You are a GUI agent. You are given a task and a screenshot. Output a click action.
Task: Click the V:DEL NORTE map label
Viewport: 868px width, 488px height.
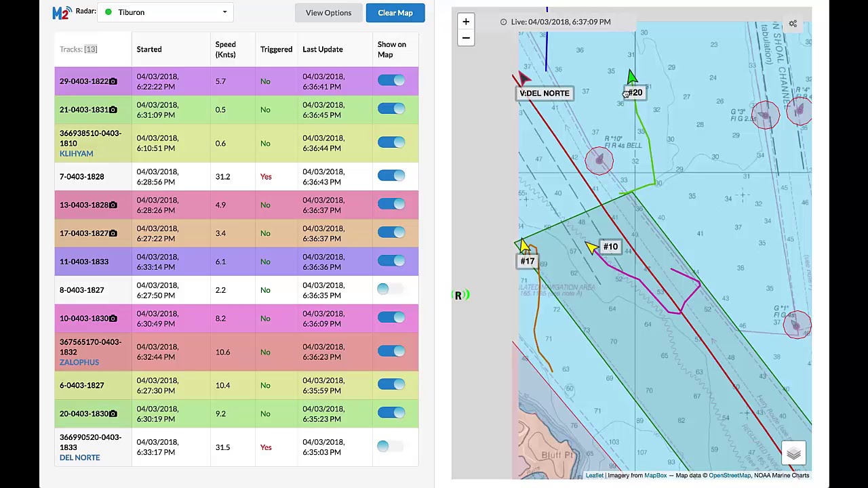click(x=545, y=94)
